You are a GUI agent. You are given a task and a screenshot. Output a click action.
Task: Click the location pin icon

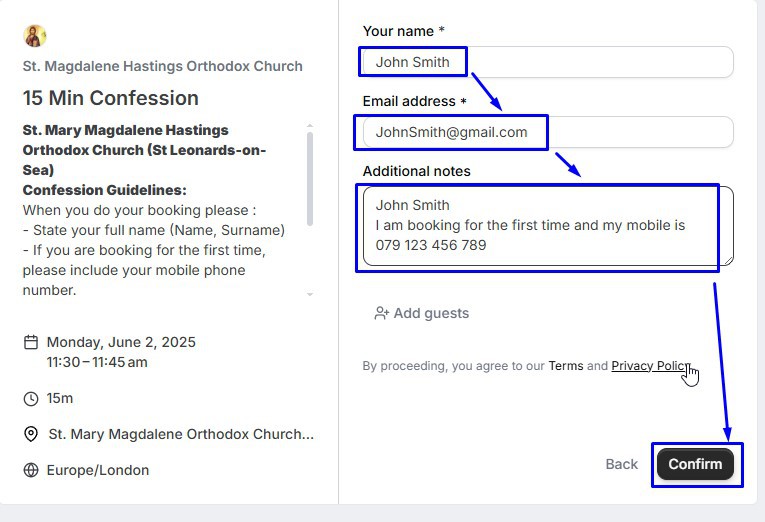tap(31, 434)
